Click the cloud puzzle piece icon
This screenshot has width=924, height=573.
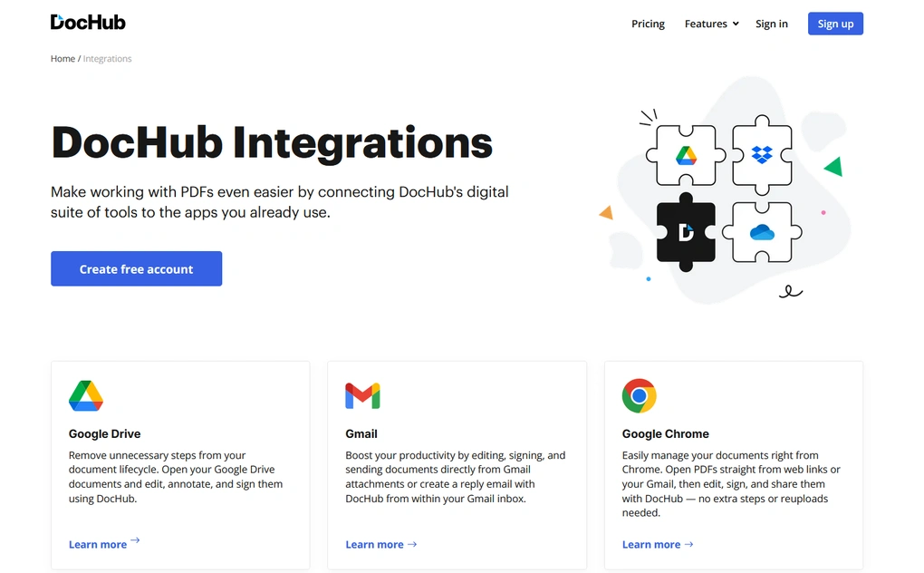[x=762, y=231]
